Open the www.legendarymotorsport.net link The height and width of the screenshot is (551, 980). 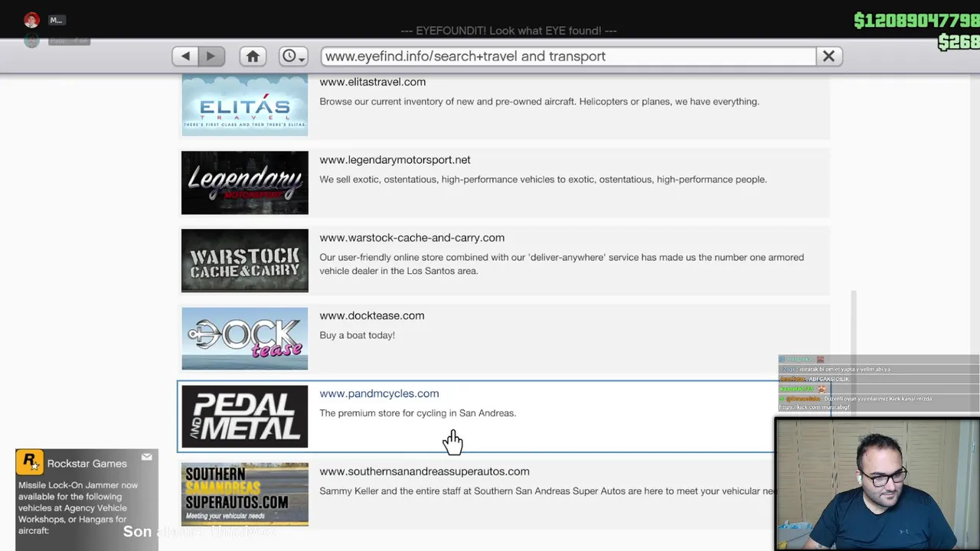[395, 160]
